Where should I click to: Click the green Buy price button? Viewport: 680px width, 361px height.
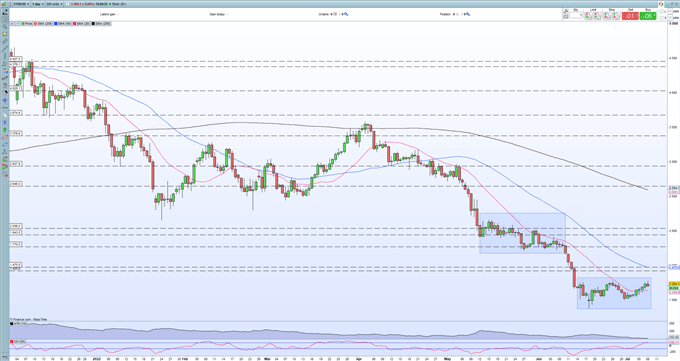(648, 16)
